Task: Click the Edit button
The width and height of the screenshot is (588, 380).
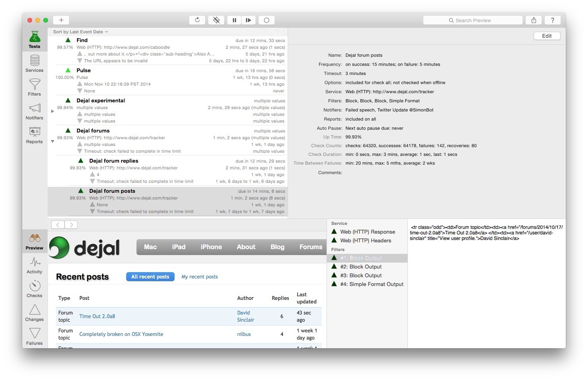Action: pyautogui.click(x=547, y=36)
